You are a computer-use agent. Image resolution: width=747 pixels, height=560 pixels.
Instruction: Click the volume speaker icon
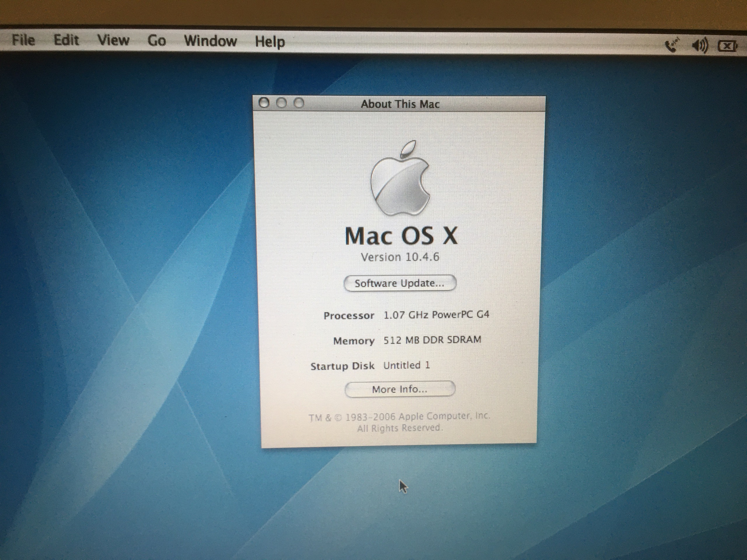(x=700, y=45)
